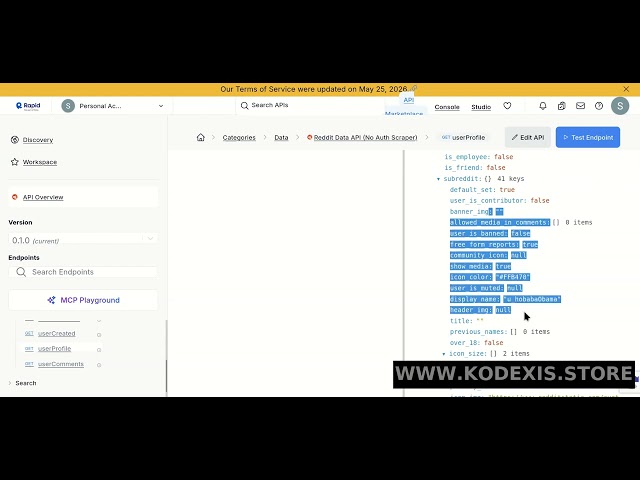This screenshot has height=480, width=640.
Task: Click the user_is_contributor: false line
Action: 500,201
